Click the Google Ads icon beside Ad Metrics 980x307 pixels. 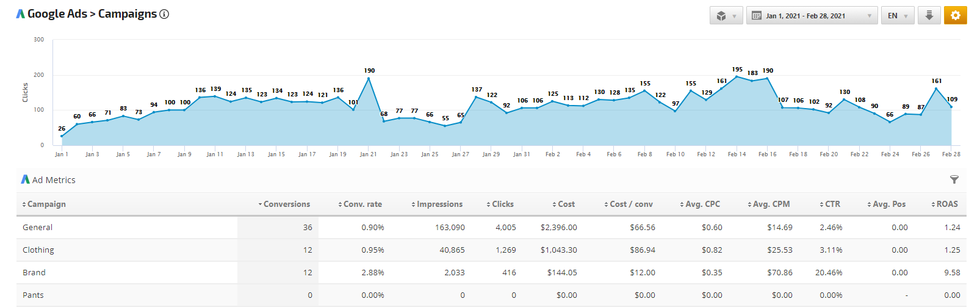pyautogui.click(x=25, y=179)
